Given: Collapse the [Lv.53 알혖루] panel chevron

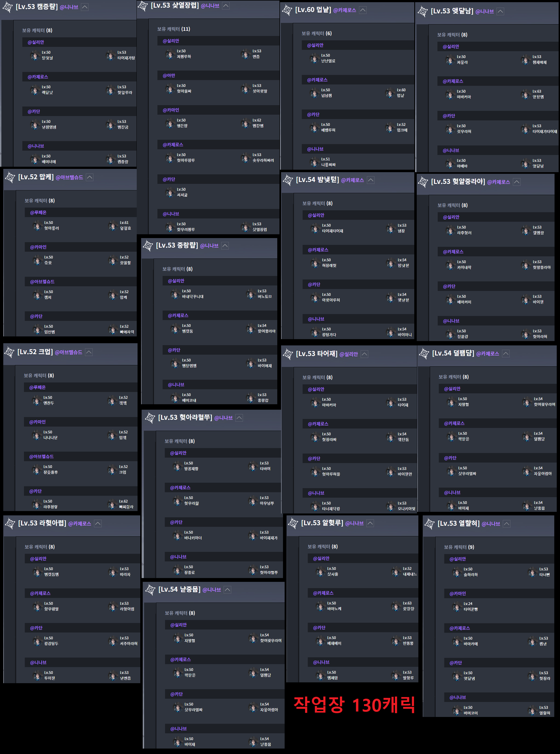Looking at the screenshot, I should point(370,523).
